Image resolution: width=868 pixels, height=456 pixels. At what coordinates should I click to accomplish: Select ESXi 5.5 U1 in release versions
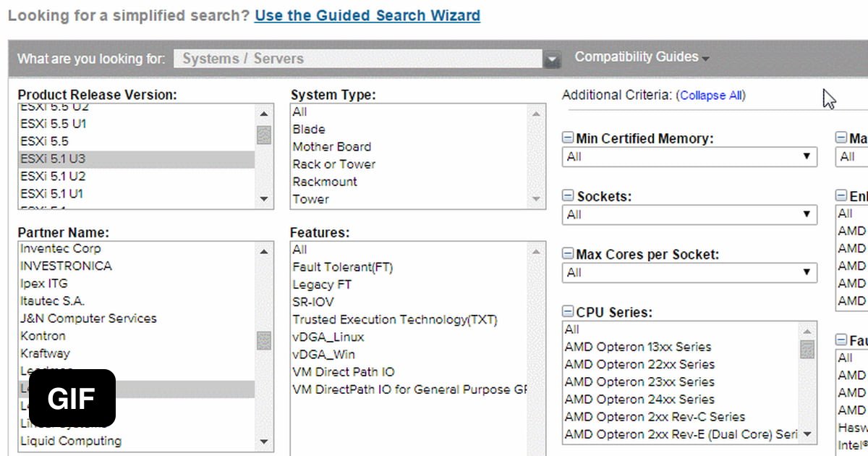[54, 124]
